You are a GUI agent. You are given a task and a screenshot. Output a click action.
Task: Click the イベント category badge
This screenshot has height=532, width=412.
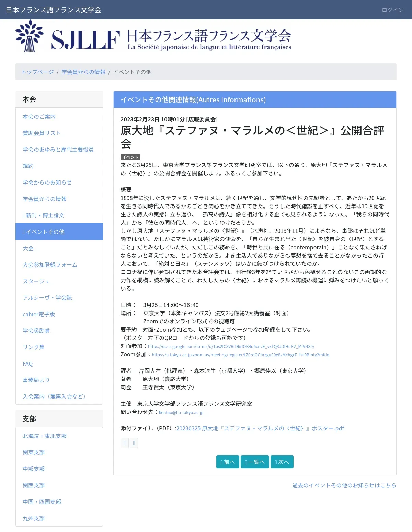click(x=130, y=157)
